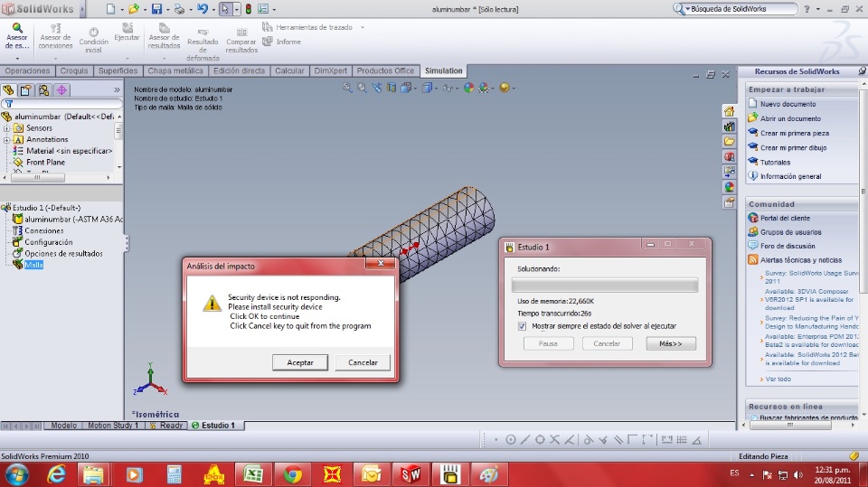Click the New document icon in top toolbar

click(110, 9)
